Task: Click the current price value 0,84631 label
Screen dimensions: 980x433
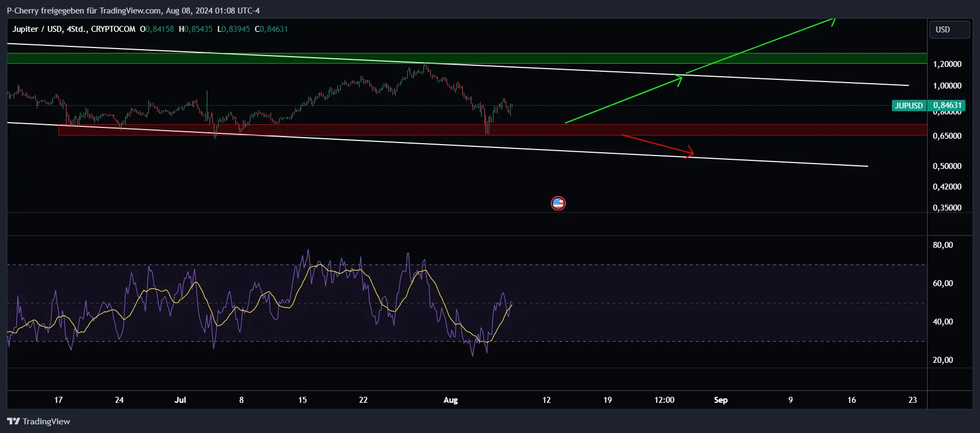Action: coord(947,105)
